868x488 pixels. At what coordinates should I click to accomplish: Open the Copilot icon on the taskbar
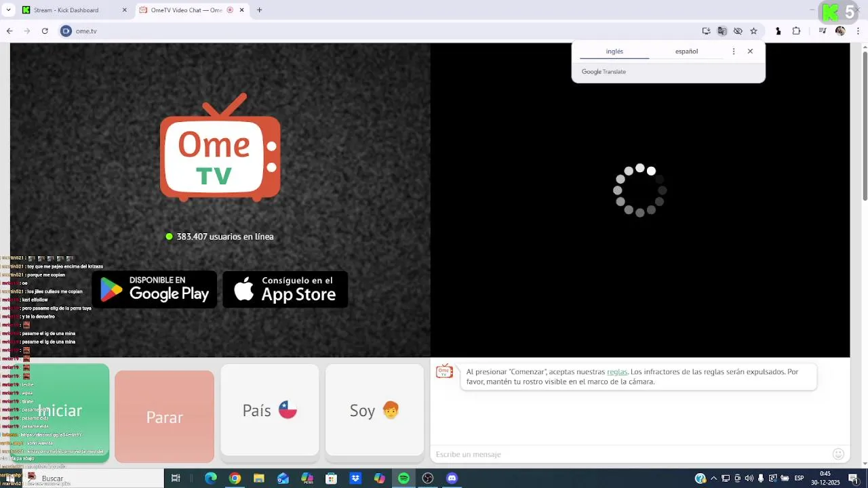(x=379, y=479)
